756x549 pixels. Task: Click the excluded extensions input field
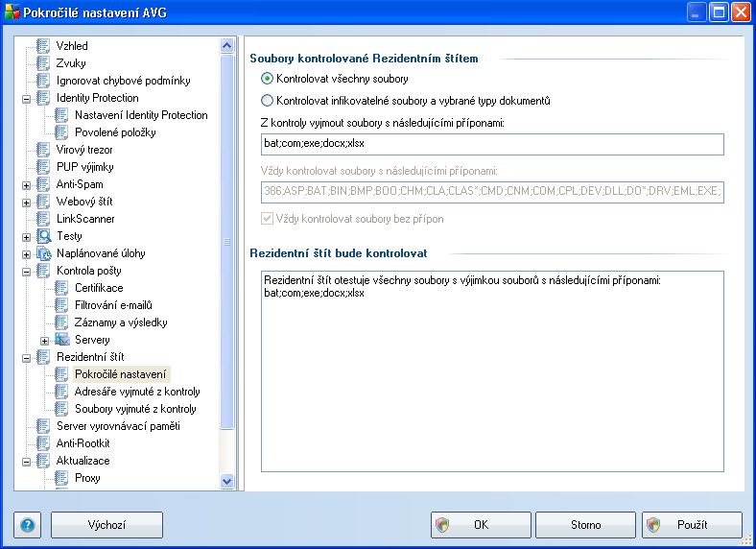492,144
